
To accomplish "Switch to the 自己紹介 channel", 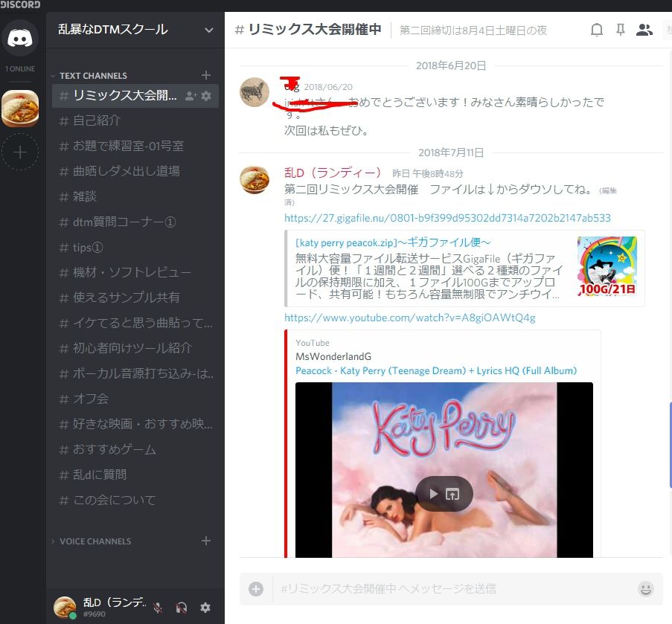I will point(135,120).
